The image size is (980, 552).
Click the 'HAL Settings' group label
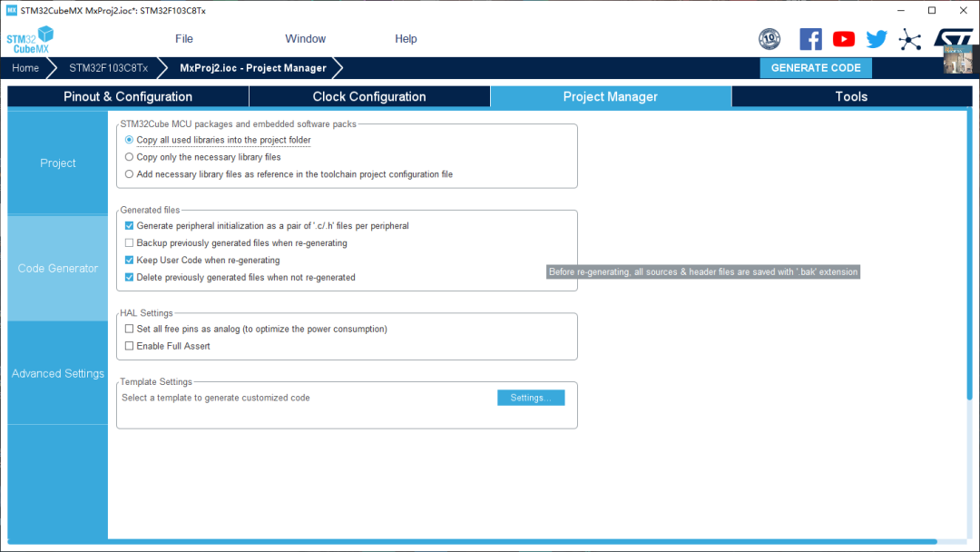(146, 312)
